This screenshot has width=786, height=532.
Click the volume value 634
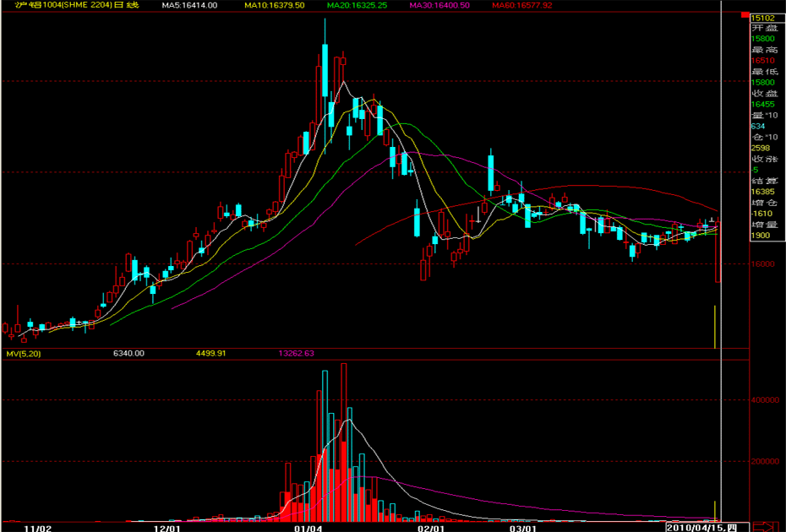coord(758,126)
